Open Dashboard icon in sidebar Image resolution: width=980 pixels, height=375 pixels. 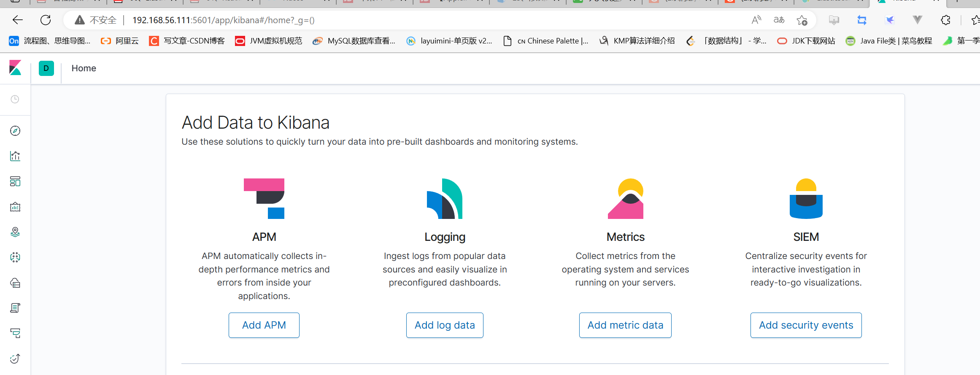15,181
